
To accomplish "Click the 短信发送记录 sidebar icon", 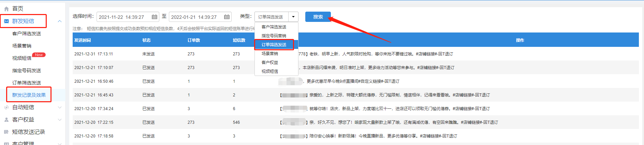I will 6,132.
